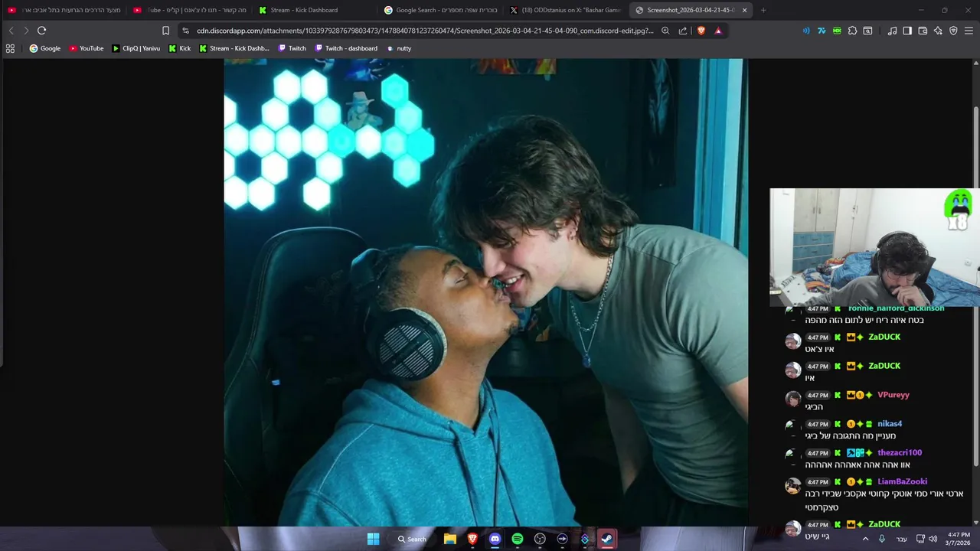The width and height of the screenshot is (980, 551).
Task: Share this page via the share icon
Action: point(682,31)
